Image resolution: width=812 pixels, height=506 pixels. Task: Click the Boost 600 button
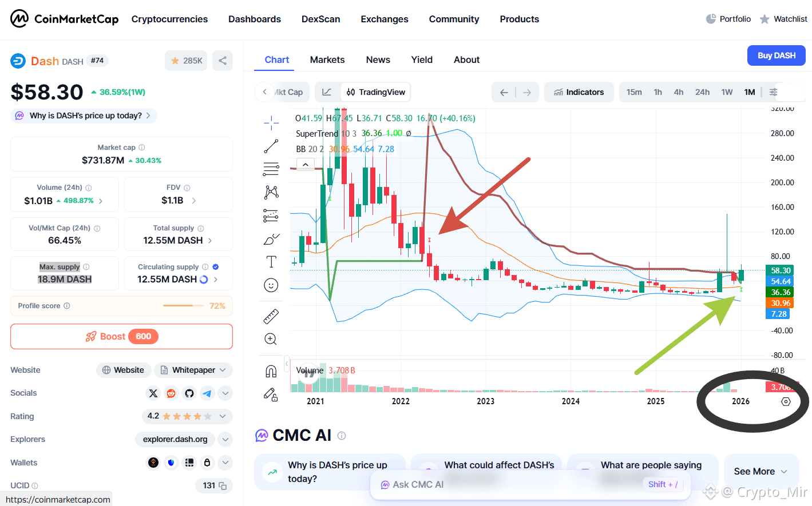click(121, 337)
